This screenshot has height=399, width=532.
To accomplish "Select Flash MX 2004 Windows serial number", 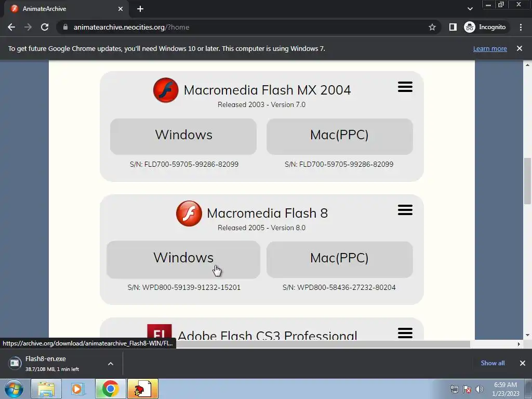I will click(184, 164).
